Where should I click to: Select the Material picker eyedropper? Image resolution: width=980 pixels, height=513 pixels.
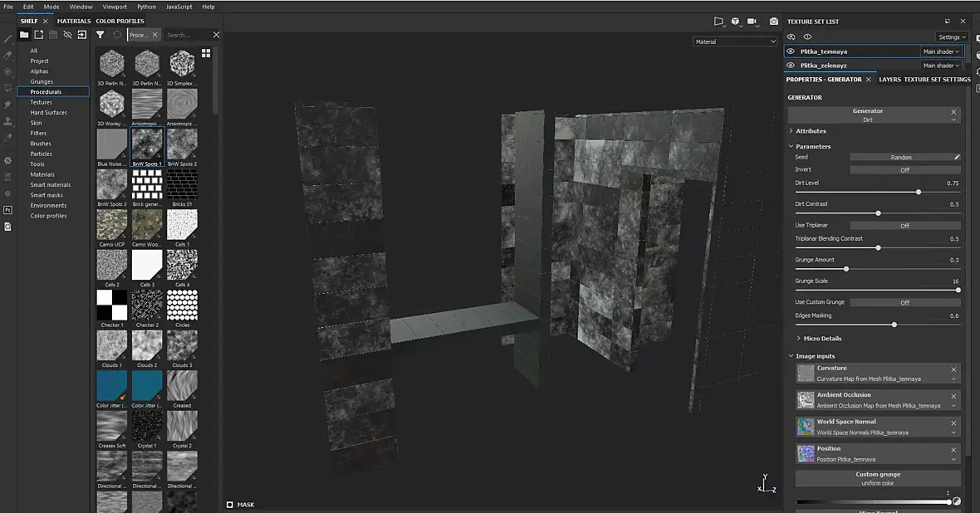tap(7, 138)
